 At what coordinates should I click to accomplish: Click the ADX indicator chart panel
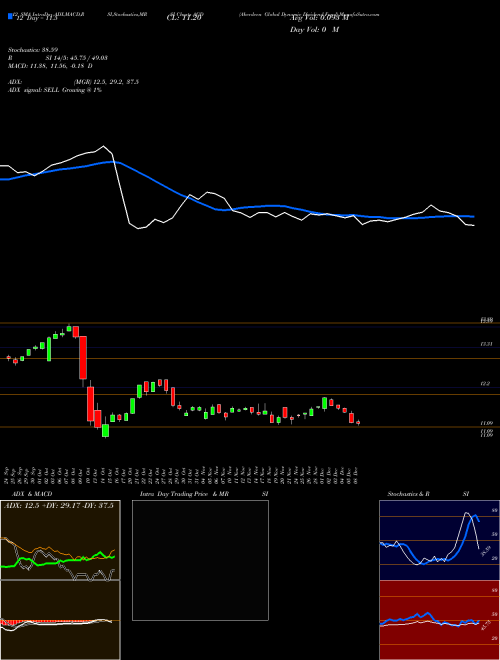coord(60,540)
